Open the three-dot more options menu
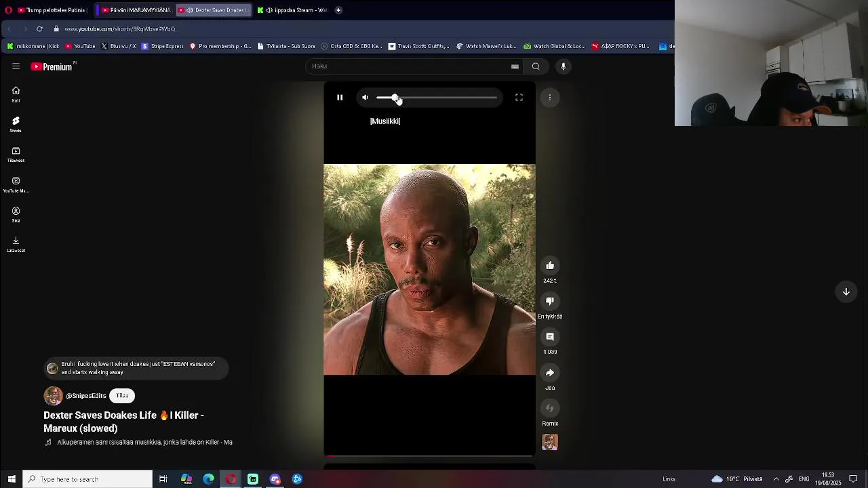 (x=550, y=98)
